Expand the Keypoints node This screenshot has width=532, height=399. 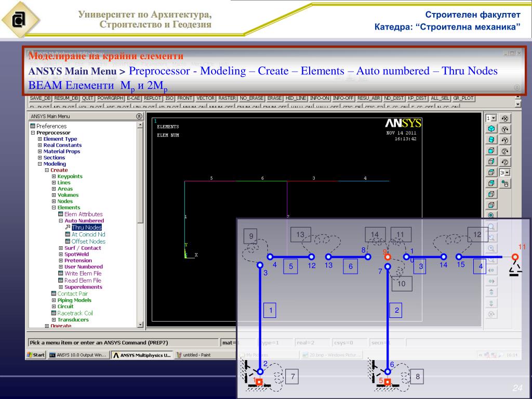coord(54,176)
